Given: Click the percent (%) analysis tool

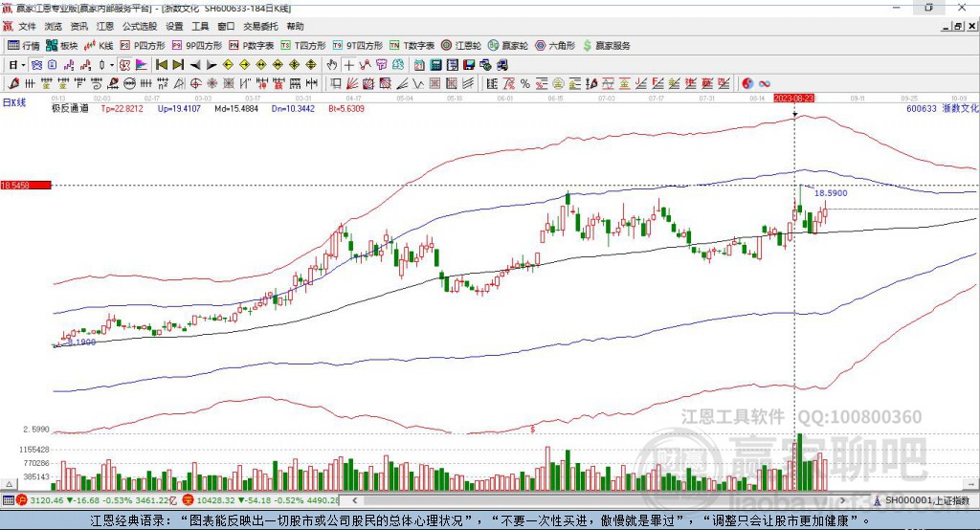Looking at the screenshot, I should pos(525,84).
